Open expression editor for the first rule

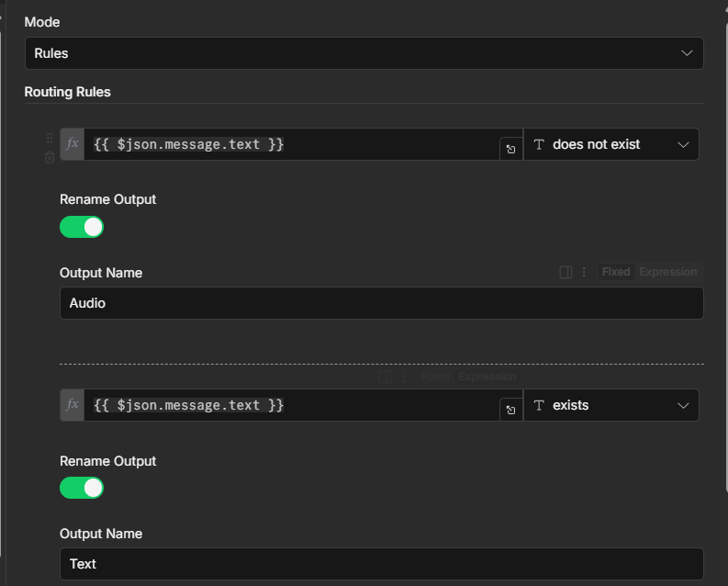[510, 149]
